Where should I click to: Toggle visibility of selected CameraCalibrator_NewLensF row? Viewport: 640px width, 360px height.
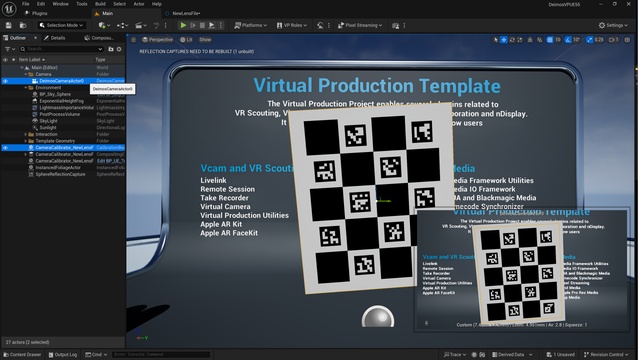(x=5, y=148)
